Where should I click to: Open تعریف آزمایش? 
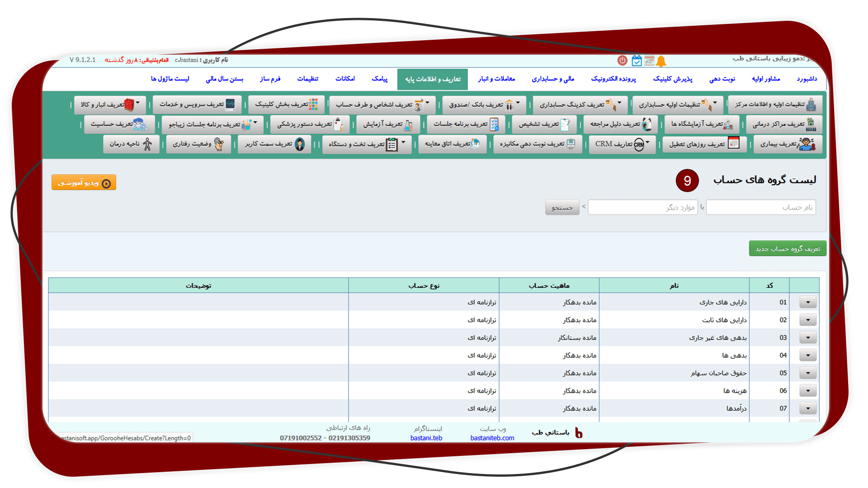(388, 124)
